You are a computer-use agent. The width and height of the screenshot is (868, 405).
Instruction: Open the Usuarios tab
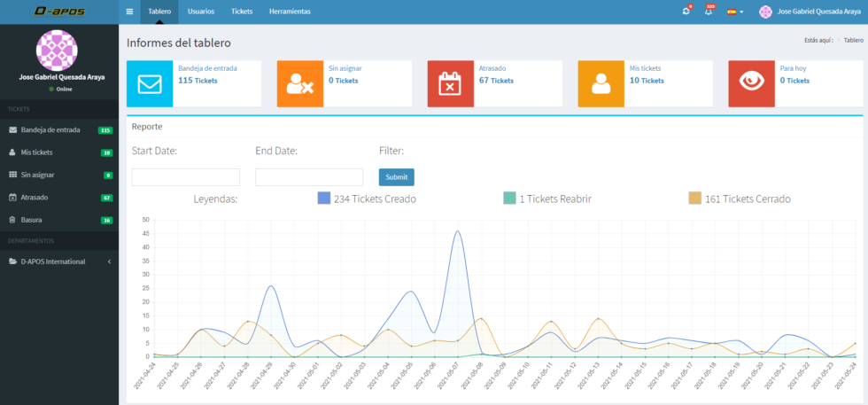coord(201,12)
